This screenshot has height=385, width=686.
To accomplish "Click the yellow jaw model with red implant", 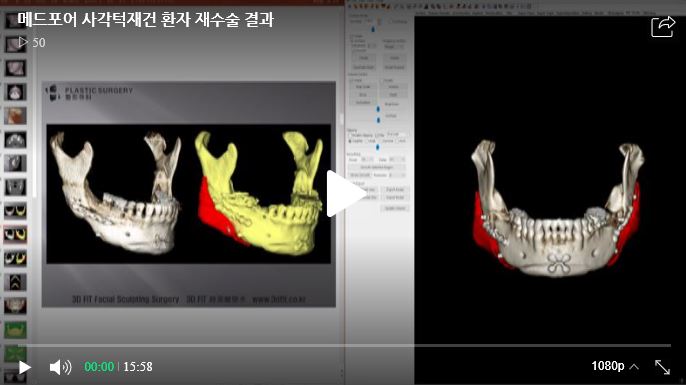I will point(260,193).
